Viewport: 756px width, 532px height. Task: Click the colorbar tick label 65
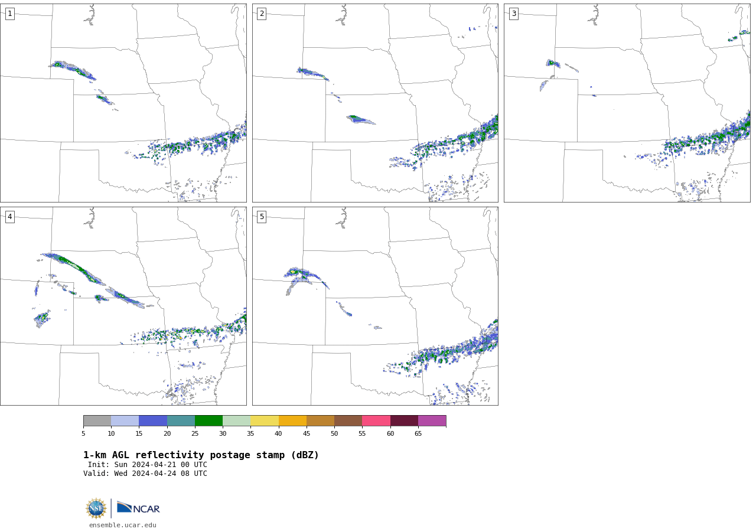tap(418, 434)
